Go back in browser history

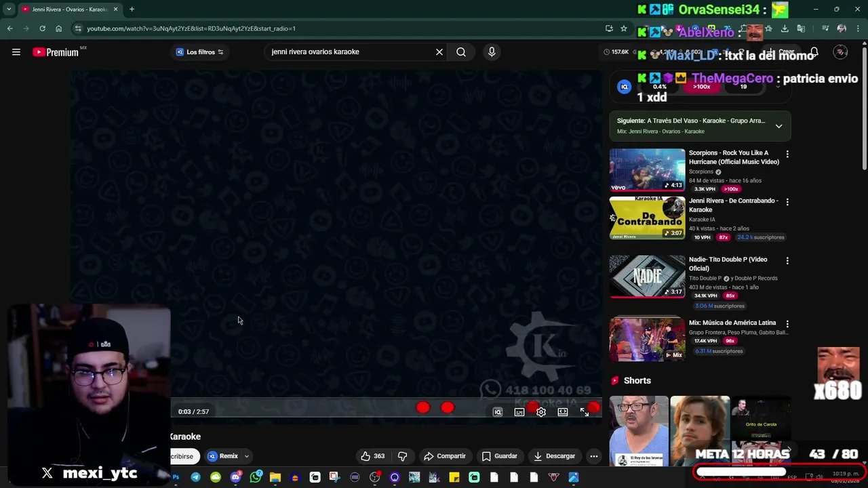(10, 28)
